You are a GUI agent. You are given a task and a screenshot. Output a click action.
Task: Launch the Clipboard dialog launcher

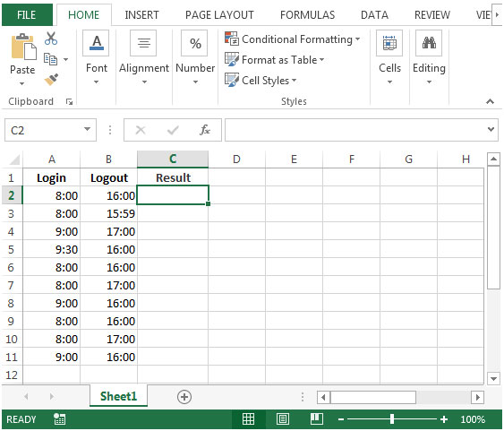(69, 101)
